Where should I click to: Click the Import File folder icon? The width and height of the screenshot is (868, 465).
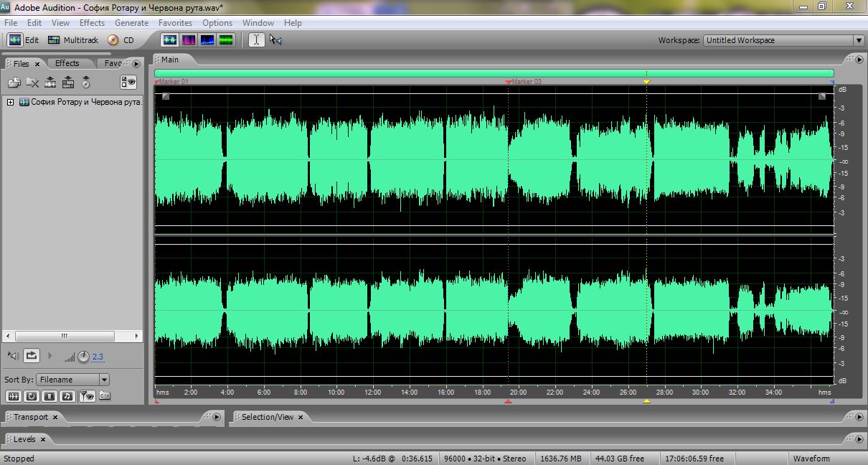(14, 83)
